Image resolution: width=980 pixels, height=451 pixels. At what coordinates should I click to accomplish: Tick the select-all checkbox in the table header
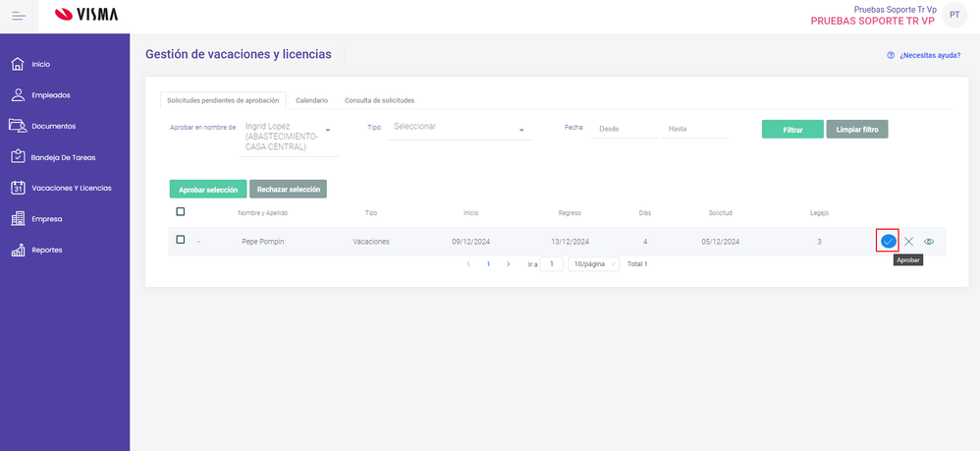tap(180, 211)
